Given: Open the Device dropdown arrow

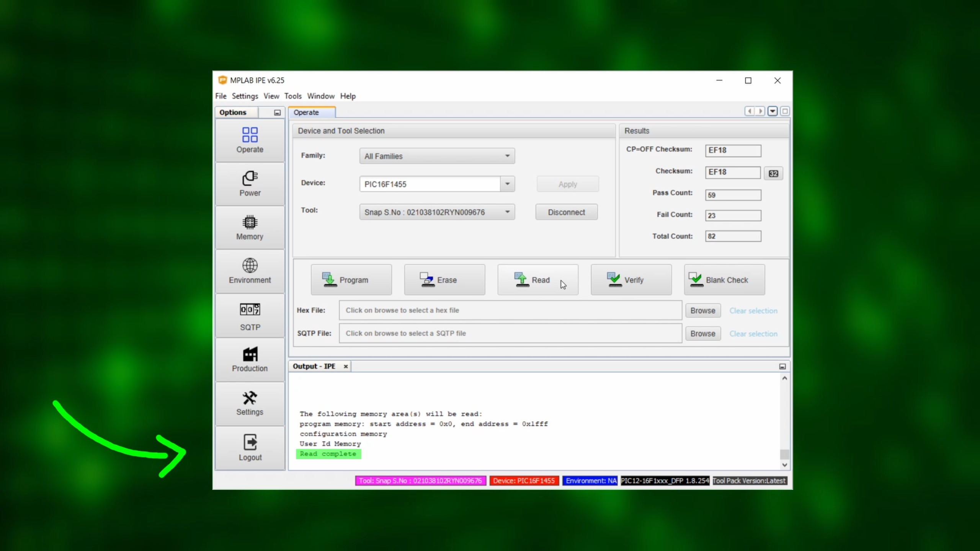Looking at the screenshot, I should (507, 184).
